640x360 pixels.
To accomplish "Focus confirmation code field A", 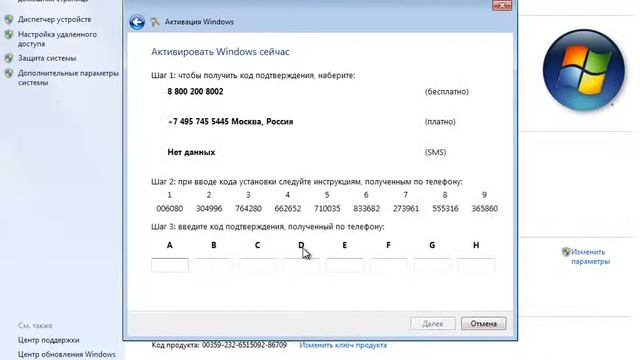I will click(170, 265).
